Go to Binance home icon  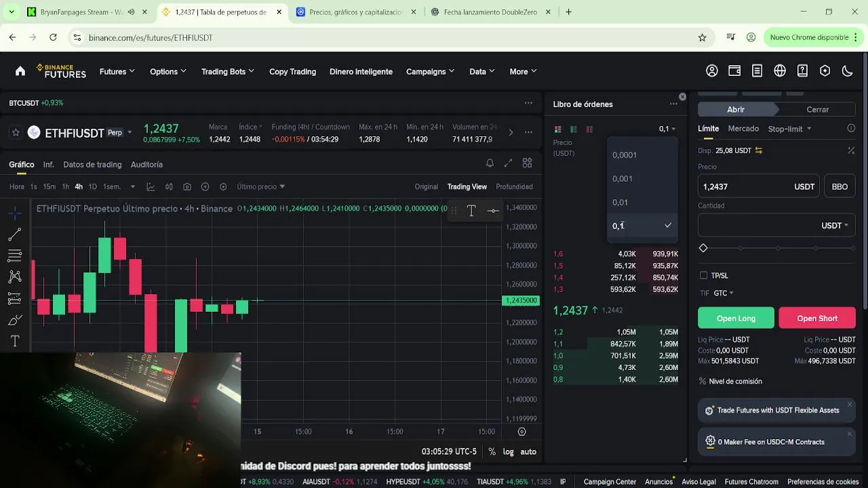click(20, 71)
